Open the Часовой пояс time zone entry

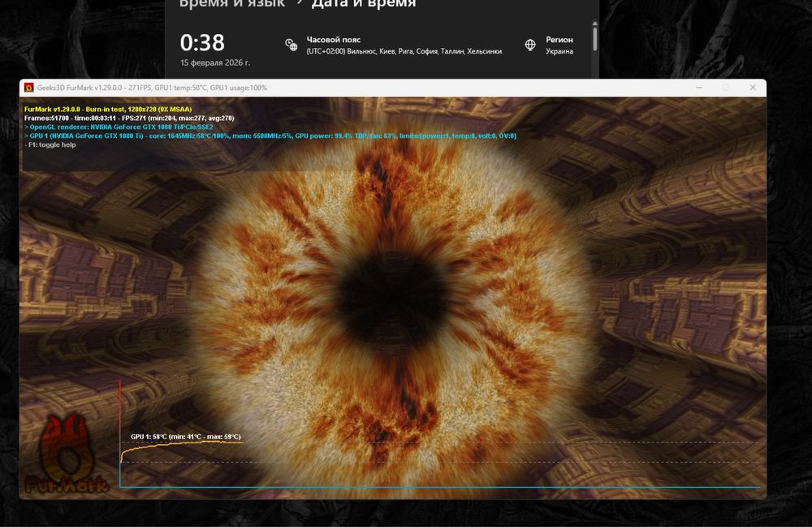(x=394, y=45)
